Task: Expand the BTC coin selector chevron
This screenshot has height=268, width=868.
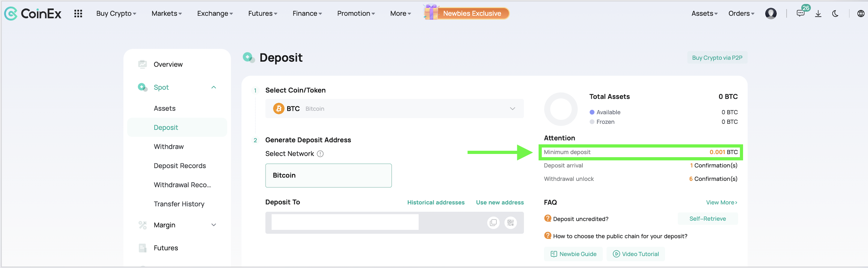Action: [x=513, y=109]
